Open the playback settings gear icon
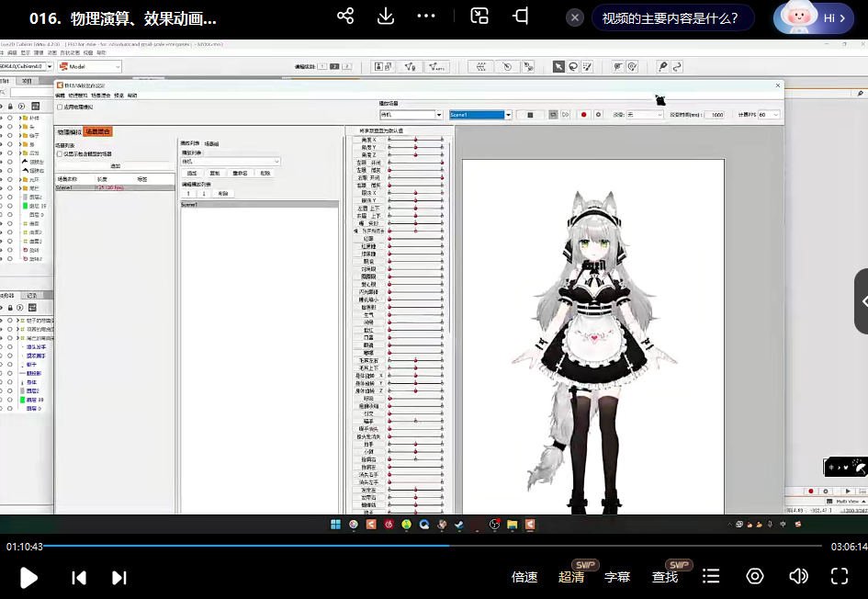The image size is (868, 599). pyautogui.click(x=598, y=114)
